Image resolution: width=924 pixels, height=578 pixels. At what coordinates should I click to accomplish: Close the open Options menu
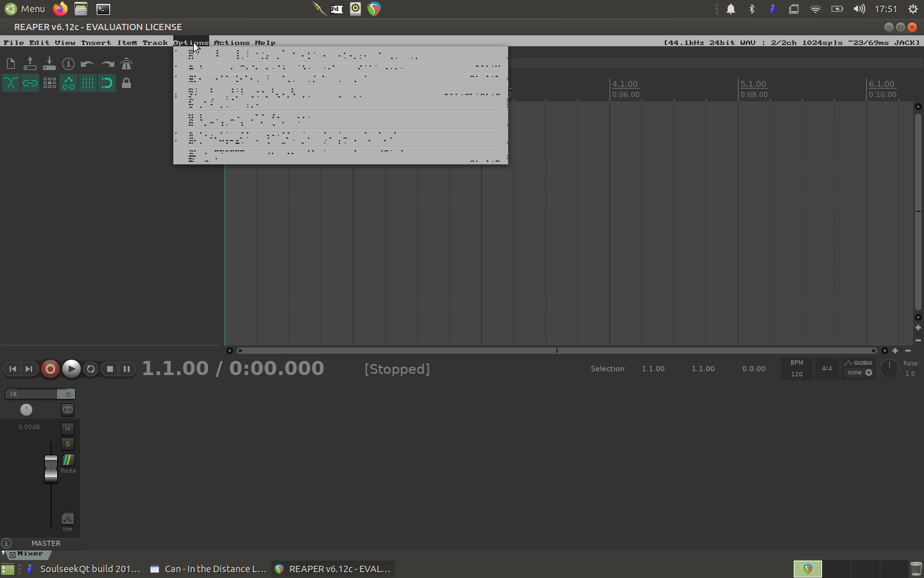(191, 42)
